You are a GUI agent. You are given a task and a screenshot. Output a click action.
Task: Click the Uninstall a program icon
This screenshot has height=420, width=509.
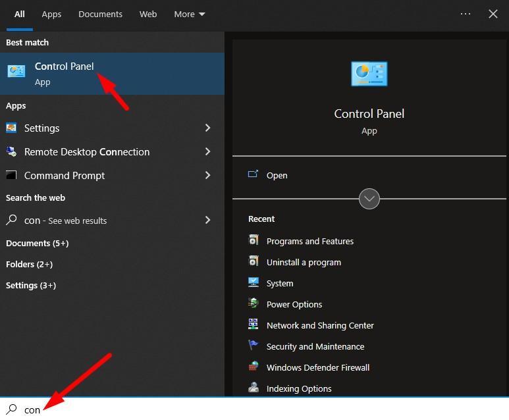click(x=254, y=261)
